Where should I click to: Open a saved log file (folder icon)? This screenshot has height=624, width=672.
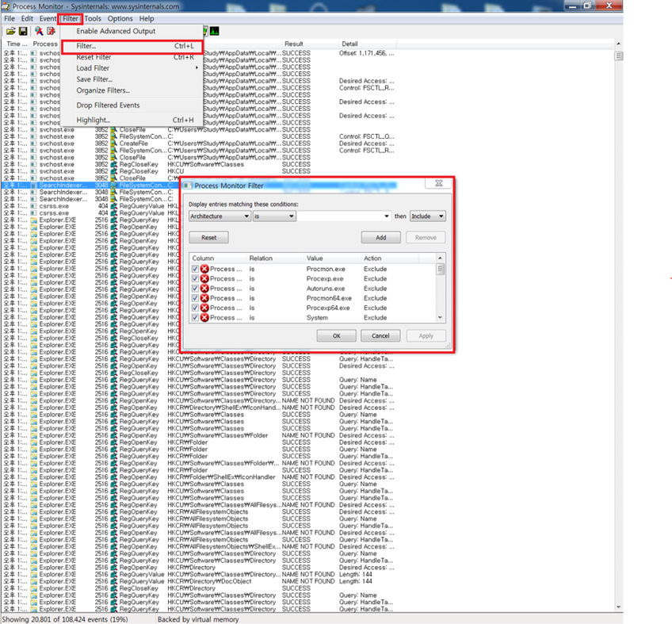[x=11, y=30]
